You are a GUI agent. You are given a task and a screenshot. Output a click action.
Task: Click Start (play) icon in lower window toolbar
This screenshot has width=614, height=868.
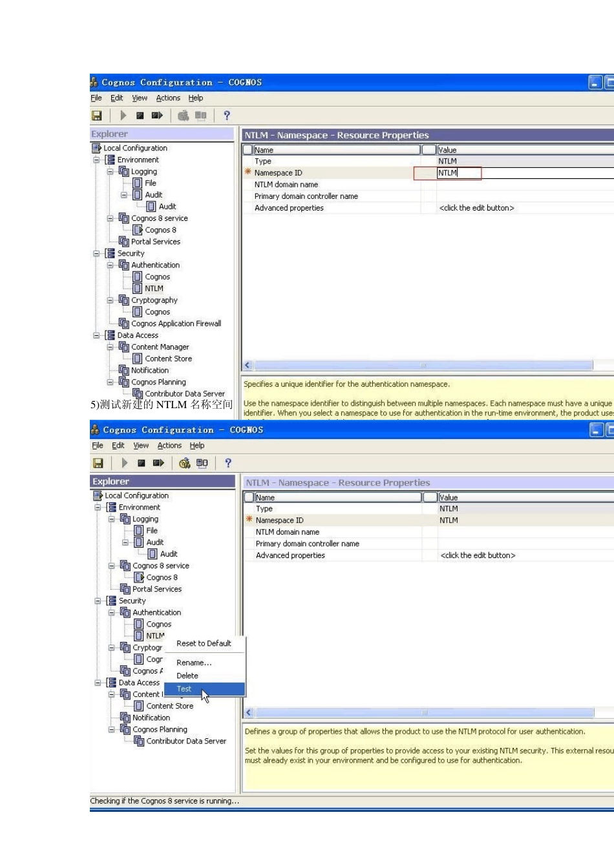(x=124, y=463)
